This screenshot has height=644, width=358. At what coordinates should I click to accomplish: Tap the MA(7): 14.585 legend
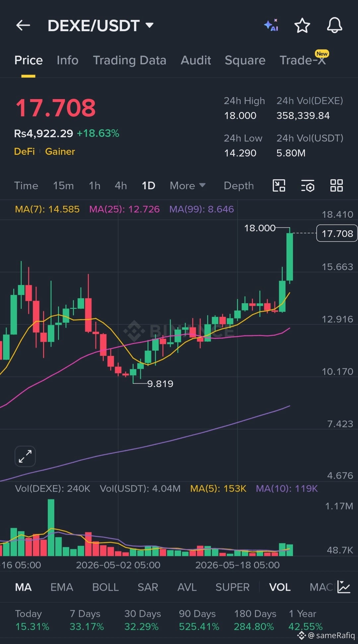point(47,209)
